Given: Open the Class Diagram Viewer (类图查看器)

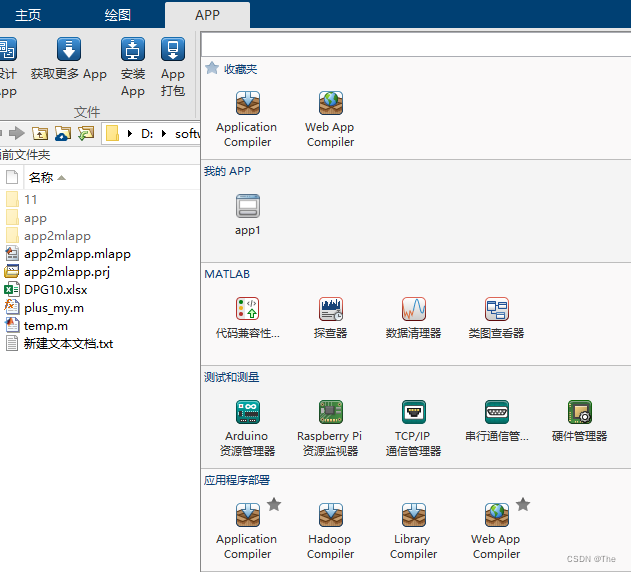Looking at the screenshot, I should coord(497,318).
